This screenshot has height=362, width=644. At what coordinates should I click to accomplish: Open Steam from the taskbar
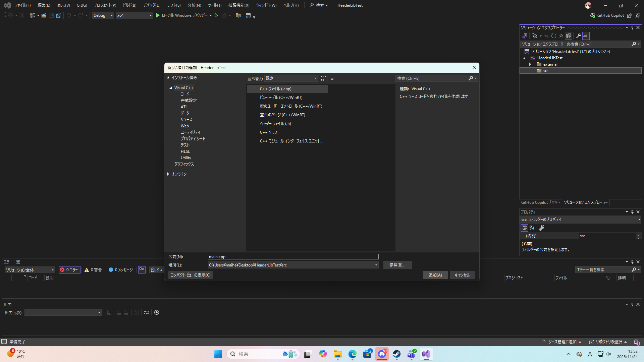(x=397, y=354)
